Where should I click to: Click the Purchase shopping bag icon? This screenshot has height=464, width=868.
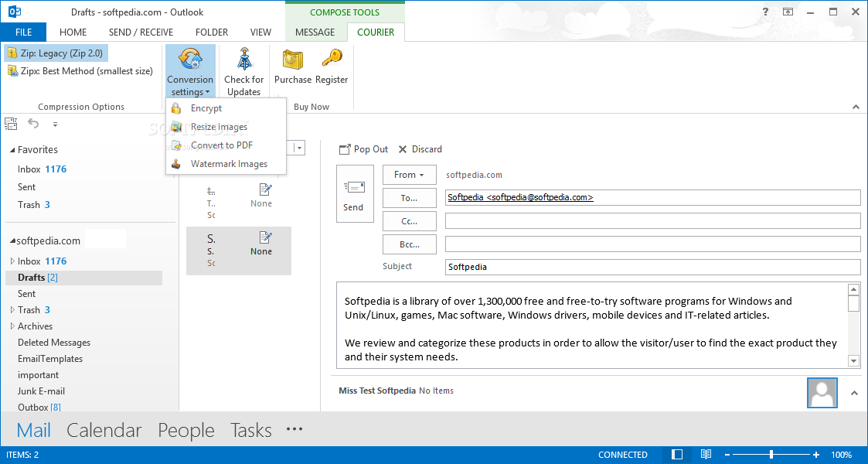293,60
